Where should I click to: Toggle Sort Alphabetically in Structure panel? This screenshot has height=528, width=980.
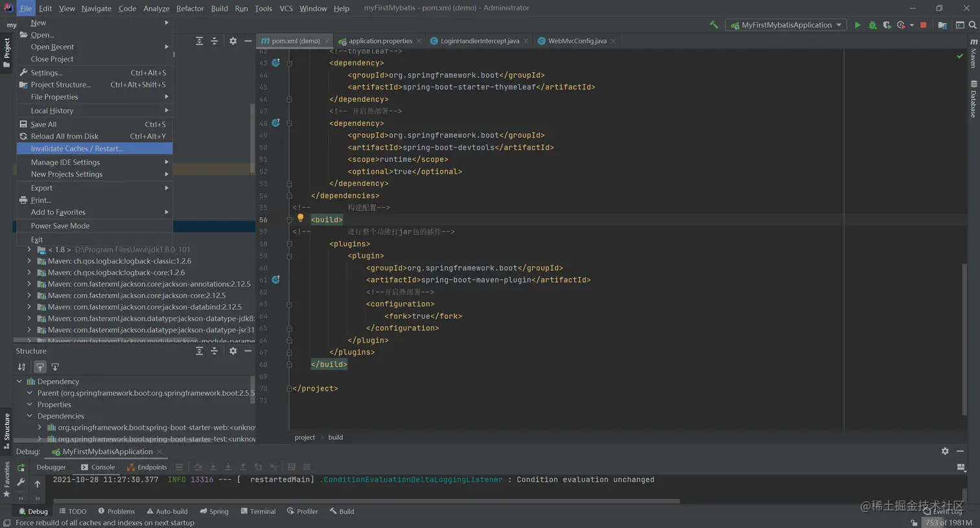[21, 367]
